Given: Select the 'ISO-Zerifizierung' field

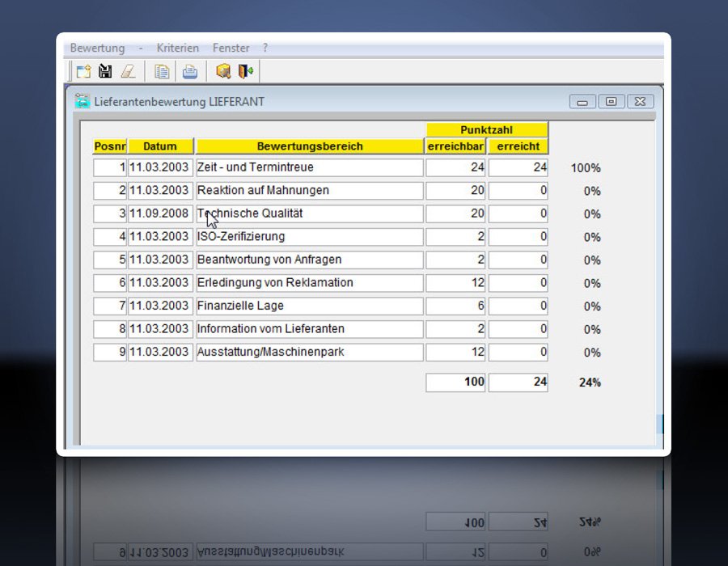Looking at the screenshot, I should [x=310, y=237].
